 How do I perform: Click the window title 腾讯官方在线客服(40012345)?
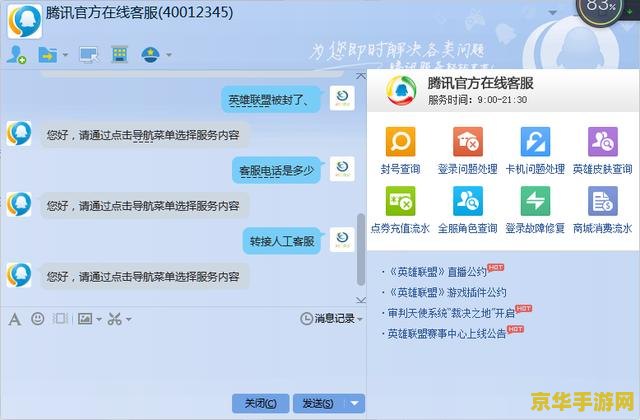pyautogui.click(x=139, y=13)
